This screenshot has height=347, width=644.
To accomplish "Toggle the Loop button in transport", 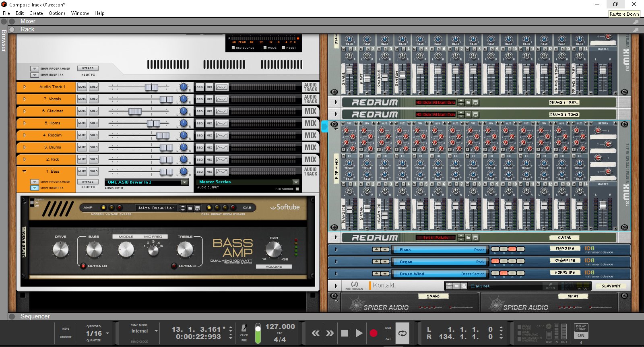I will pyautogui.click(x=402, y=333).
